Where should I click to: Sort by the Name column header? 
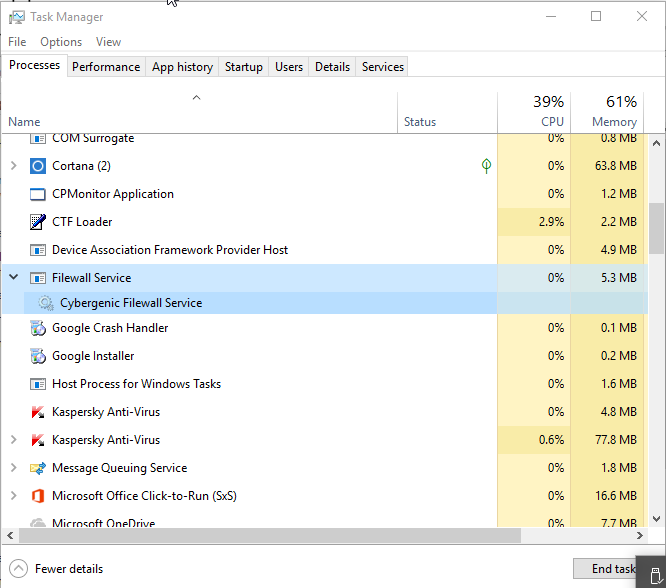pos(200,113)
